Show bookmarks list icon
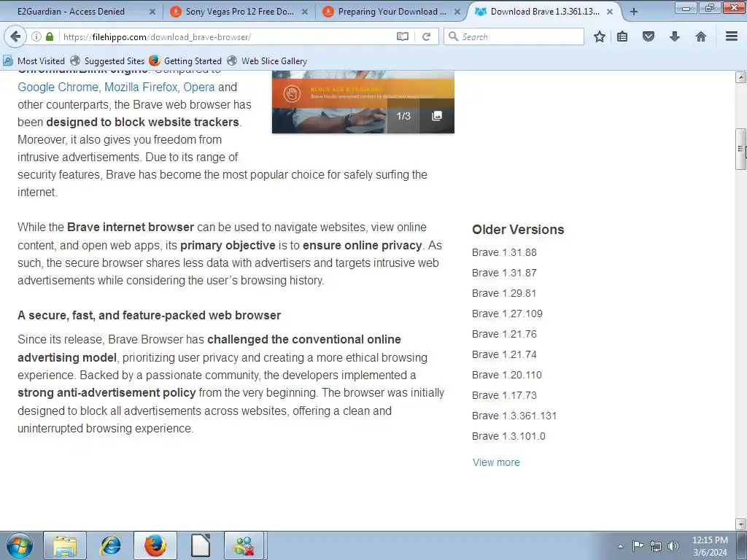This screenshot has height=560, width=747. 622,36
